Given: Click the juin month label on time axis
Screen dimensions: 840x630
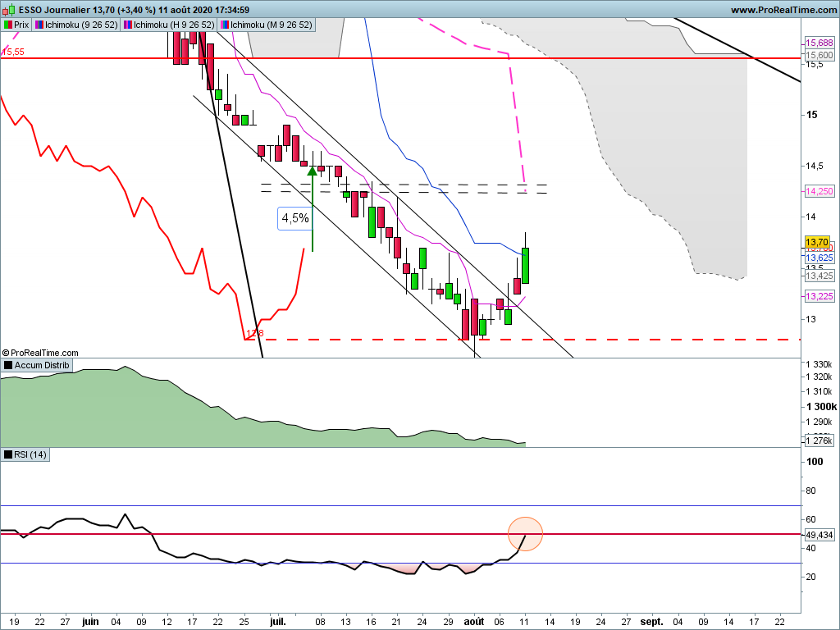Looking at the screenshot, I should [x=90, y=622].
